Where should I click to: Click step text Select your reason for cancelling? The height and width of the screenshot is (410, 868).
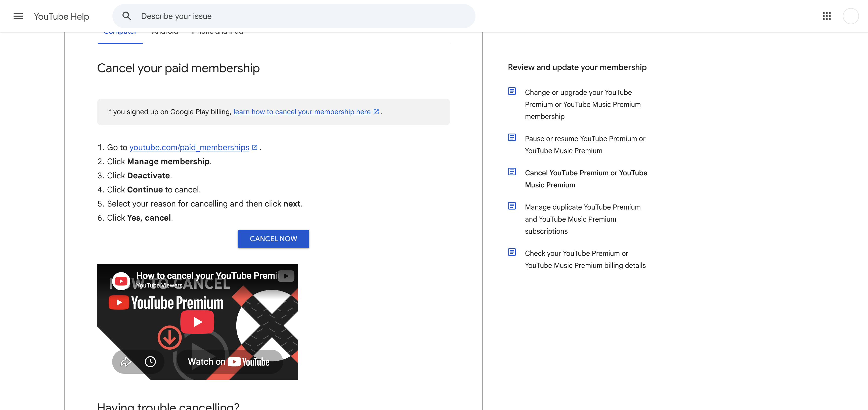click(204, 204)
